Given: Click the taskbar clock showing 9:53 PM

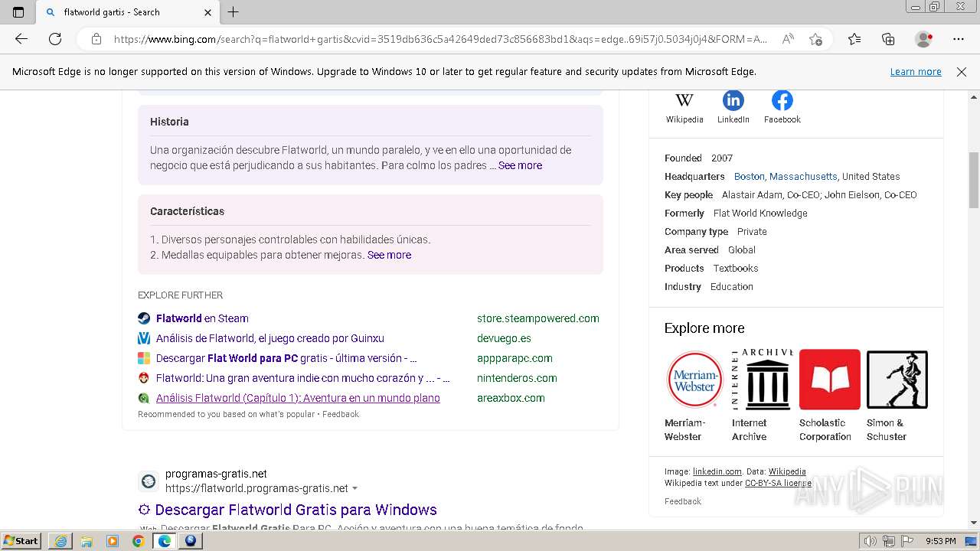Looking at the screenshot, I should point(940,541).
